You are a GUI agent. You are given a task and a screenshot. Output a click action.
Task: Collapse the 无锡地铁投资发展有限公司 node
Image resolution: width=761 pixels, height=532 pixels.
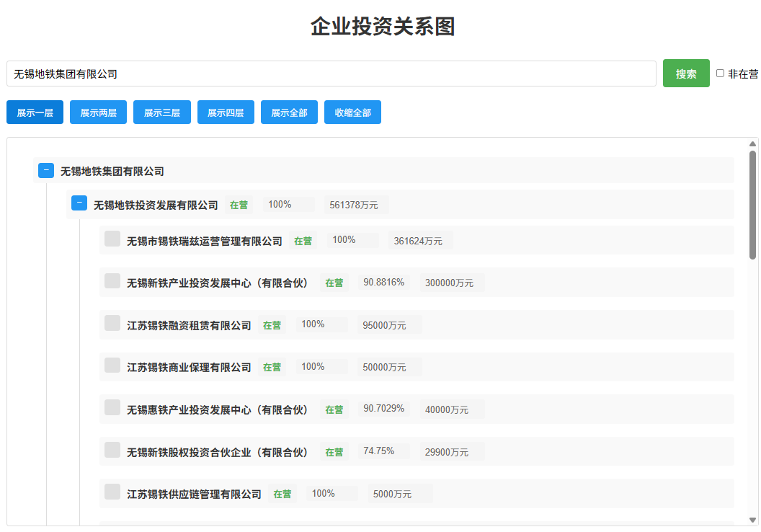tap(79, 203)
